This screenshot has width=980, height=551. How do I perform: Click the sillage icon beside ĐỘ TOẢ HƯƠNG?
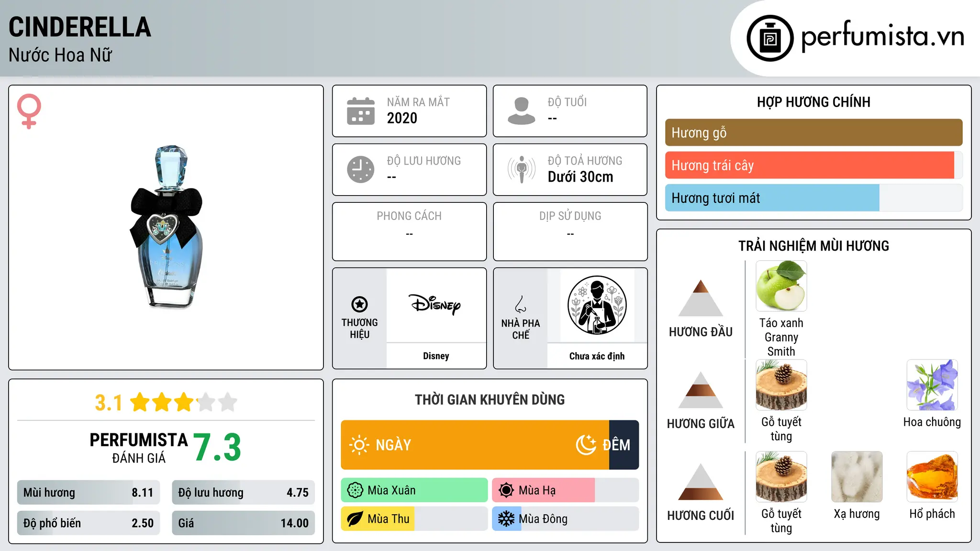tap(522, 169)
